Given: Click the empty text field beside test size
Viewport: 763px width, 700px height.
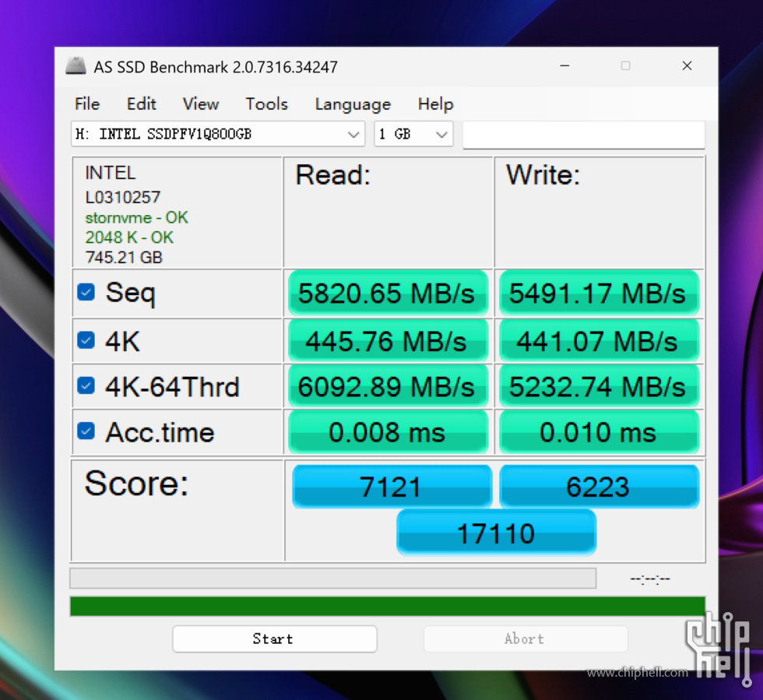Looking at the screenshot, I should (x=583, y=134).
